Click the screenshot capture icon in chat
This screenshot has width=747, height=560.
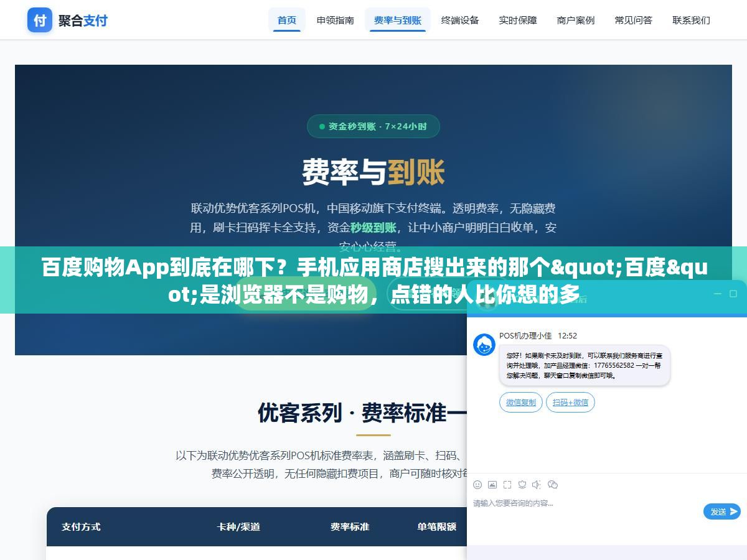pyautogui.click(x=507, y=485)
